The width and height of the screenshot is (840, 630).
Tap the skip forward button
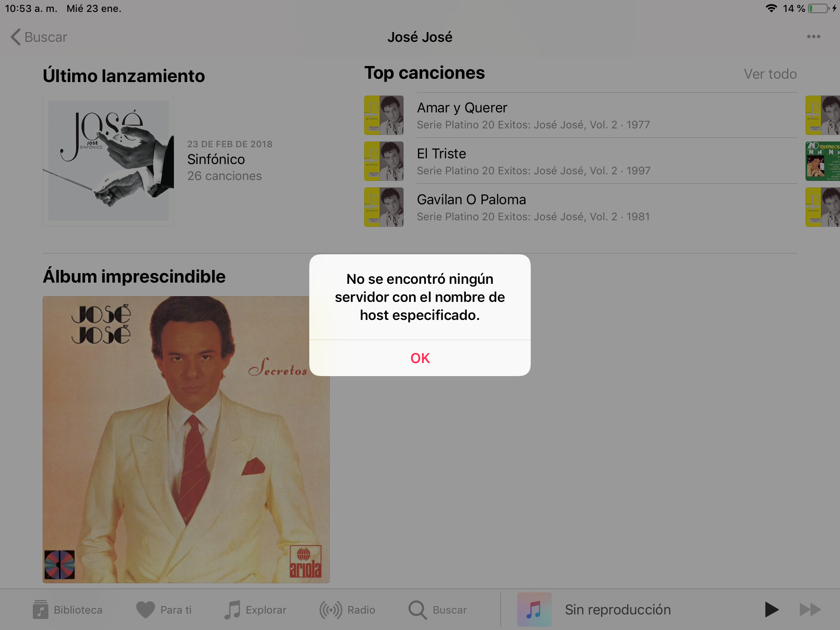(810, 609)
